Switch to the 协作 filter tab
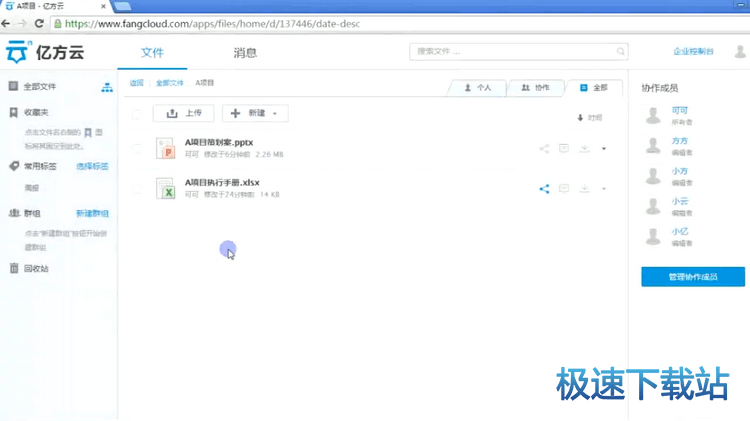Screen dimensions: 750x421 click(x=535, y=88)
